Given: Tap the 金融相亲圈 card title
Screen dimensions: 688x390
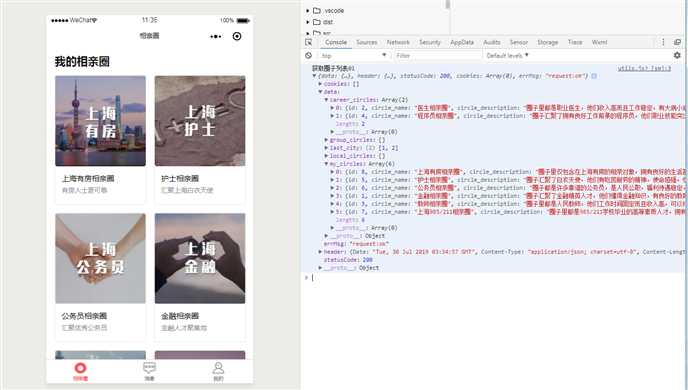Looking at the screenshot, I should point(180,316).
